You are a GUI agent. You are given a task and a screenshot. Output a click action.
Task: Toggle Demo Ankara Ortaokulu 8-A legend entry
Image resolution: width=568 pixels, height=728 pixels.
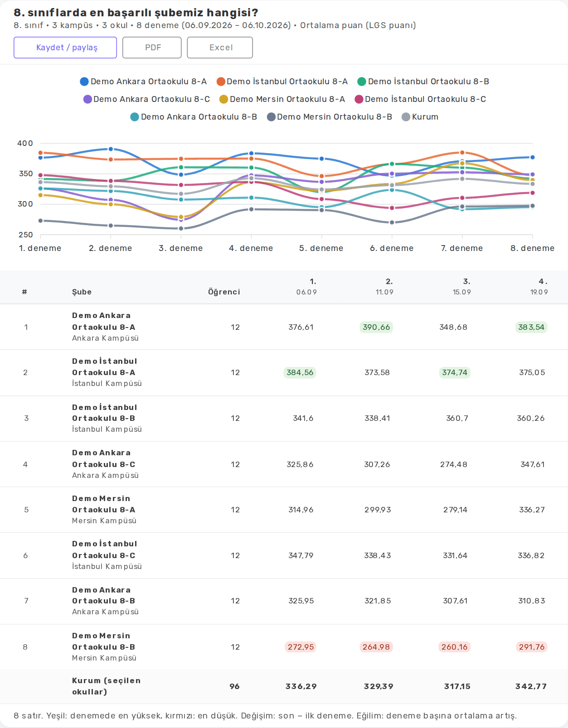pos(143,82)
